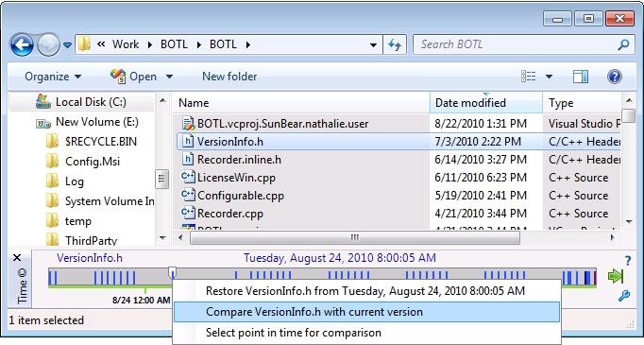Select the first BOTL breadcrumb

(174, 44)
